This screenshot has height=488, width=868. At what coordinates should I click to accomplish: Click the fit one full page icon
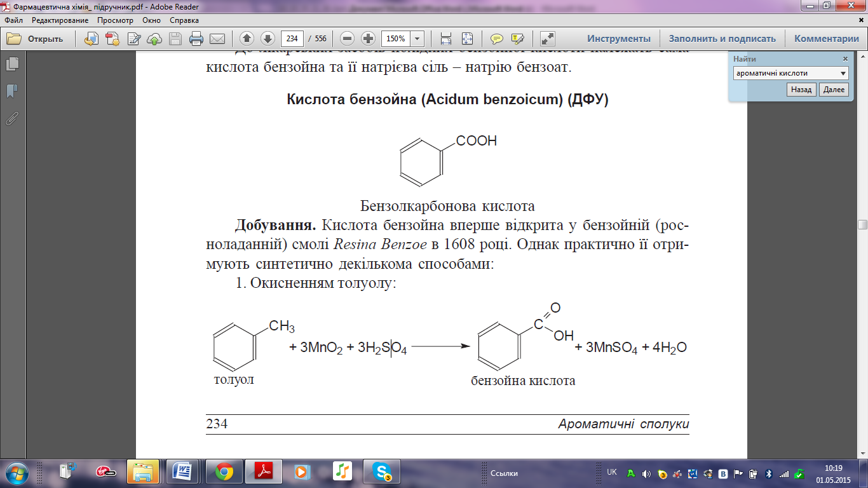(x=467, y=38)
